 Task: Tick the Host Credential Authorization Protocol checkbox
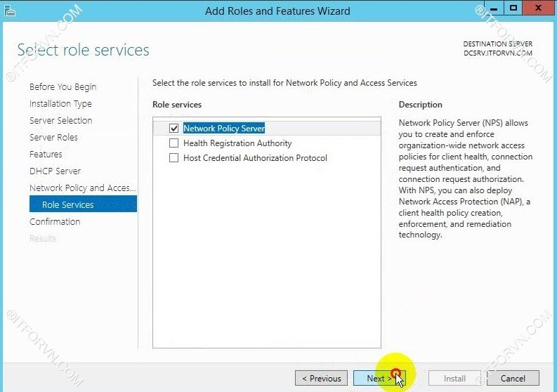174,158
